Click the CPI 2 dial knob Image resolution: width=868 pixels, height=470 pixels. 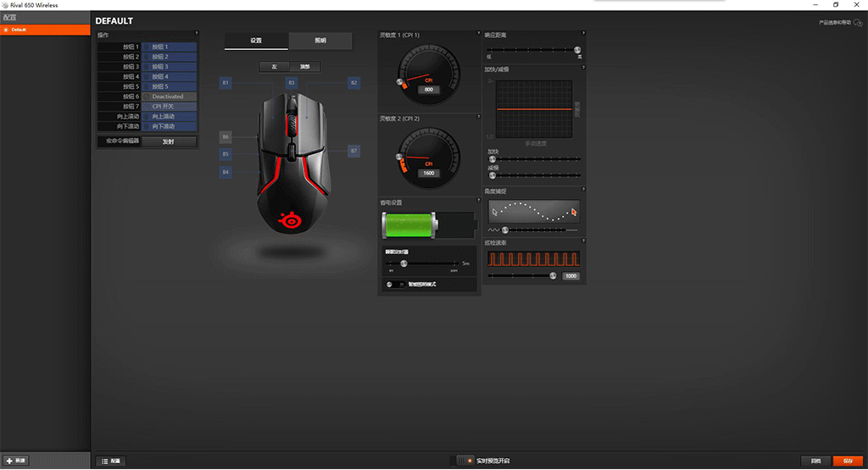399,157
